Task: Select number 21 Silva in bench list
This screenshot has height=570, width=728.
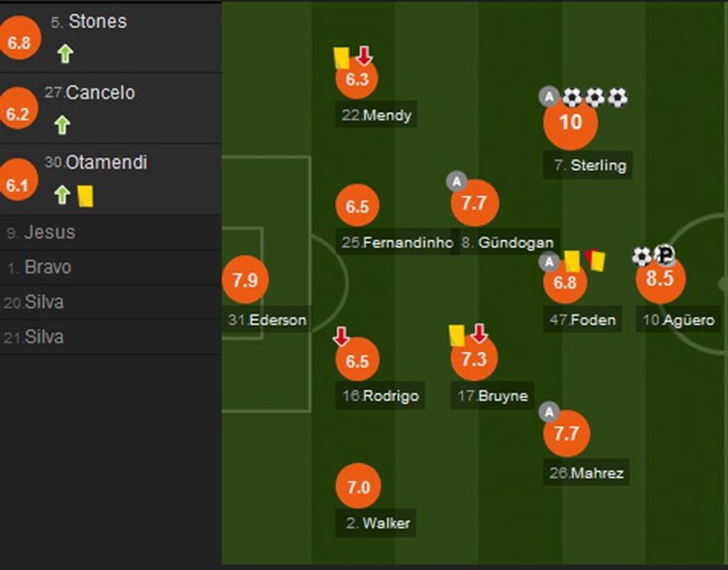Action: coord(44,337)
